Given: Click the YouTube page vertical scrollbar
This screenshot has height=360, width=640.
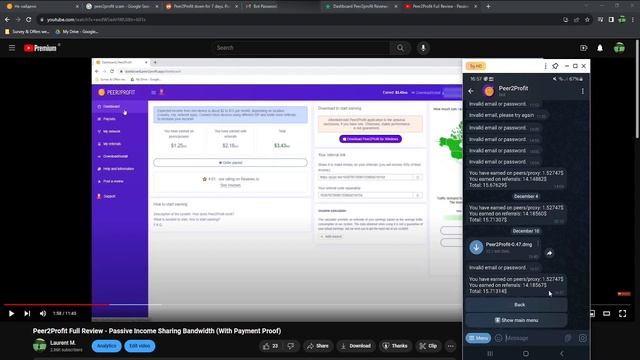Looking at the screenshot, I should click(638, 88).
